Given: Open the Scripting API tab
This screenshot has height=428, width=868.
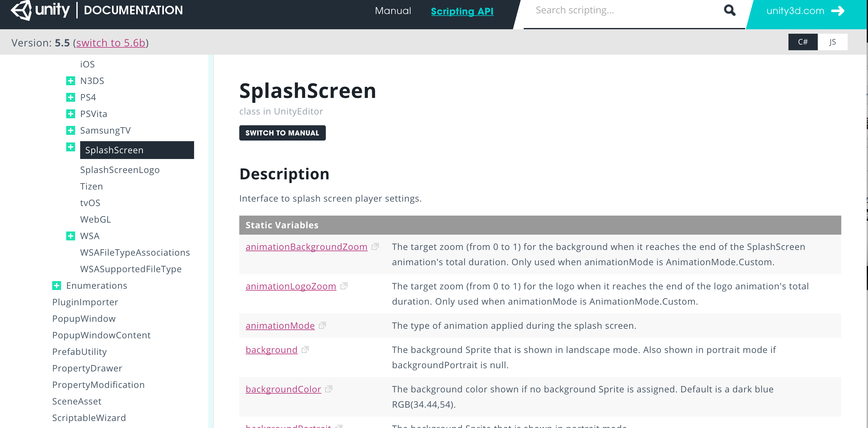Looking at the screenshot, I should 462,11.
